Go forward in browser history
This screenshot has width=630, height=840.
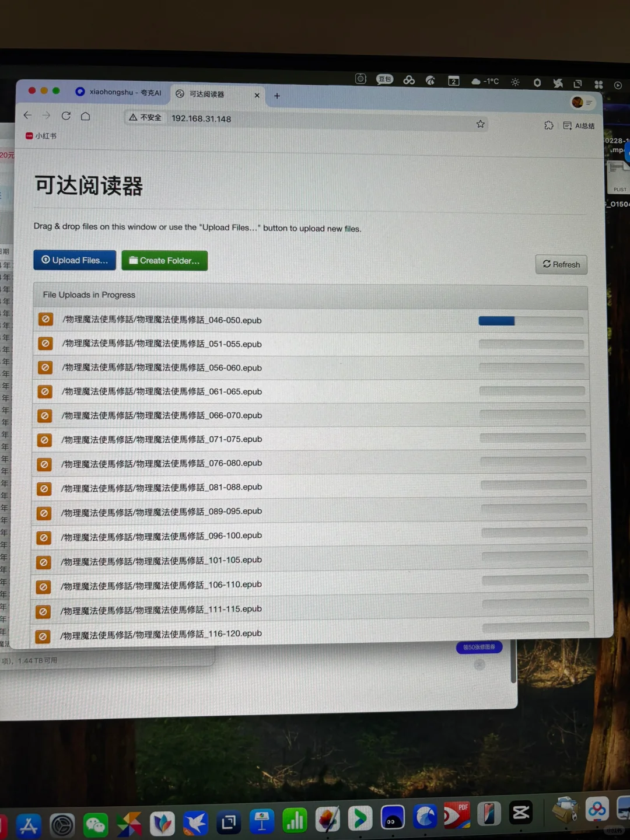[x=47, y=116]
